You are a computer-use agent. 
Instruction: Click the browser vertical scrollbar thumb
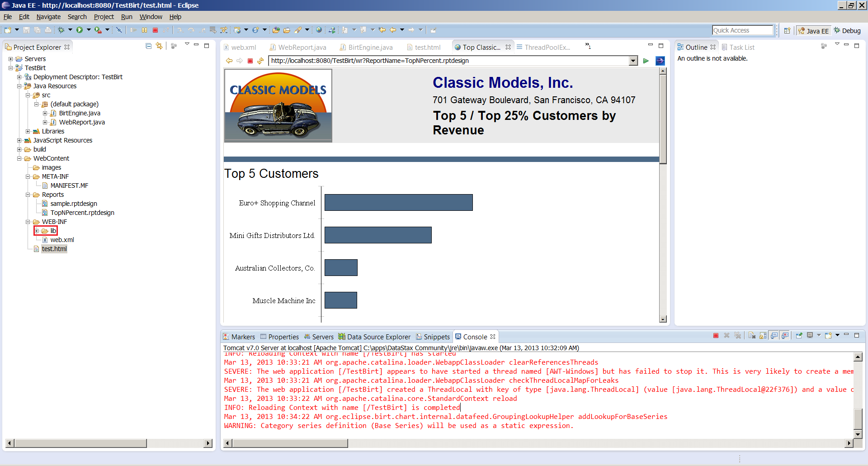pos(663,119)
